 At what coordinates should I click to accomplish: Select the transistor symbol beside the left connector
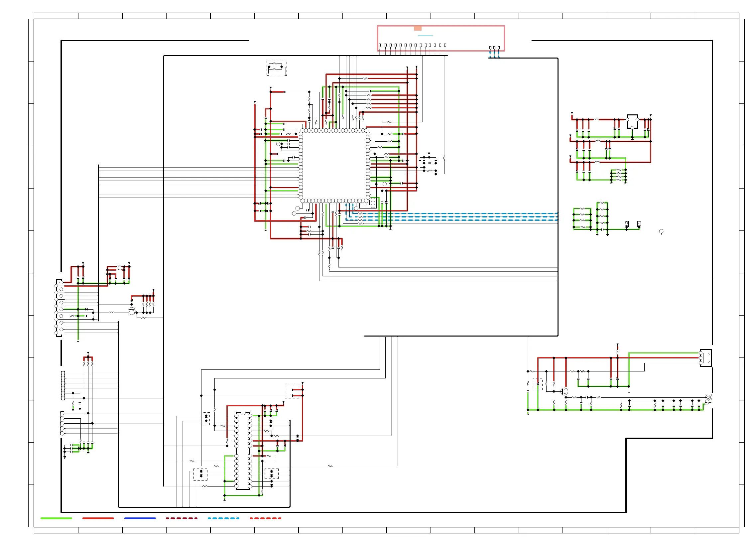[x=131, y=311]
